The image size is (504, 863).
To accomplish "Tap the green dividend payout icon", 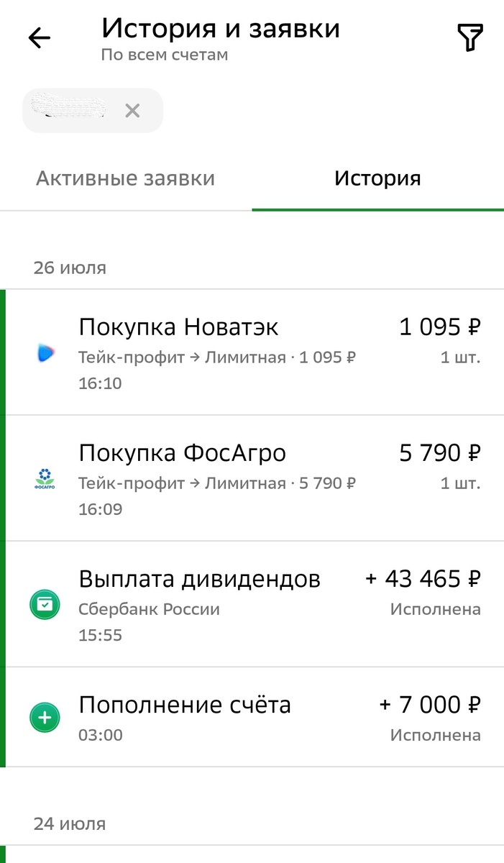I will tap(44, 604).
